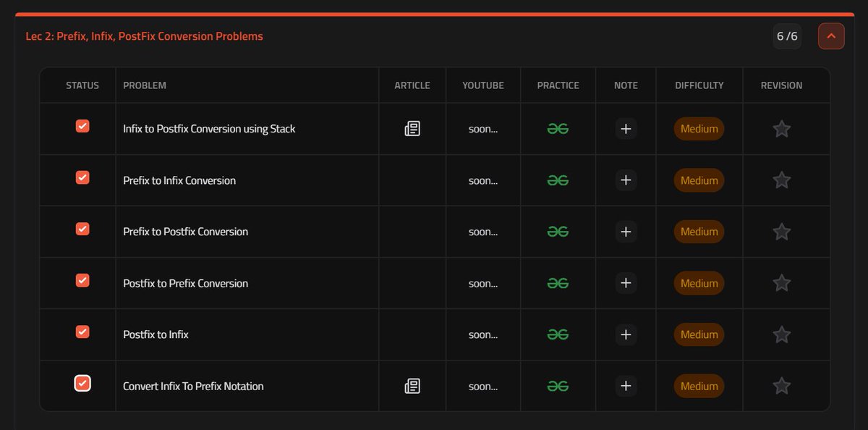Uncheck status for Infix to Postfix Conversion
This screenshot has height=430, width=868.
click(82, 125)
